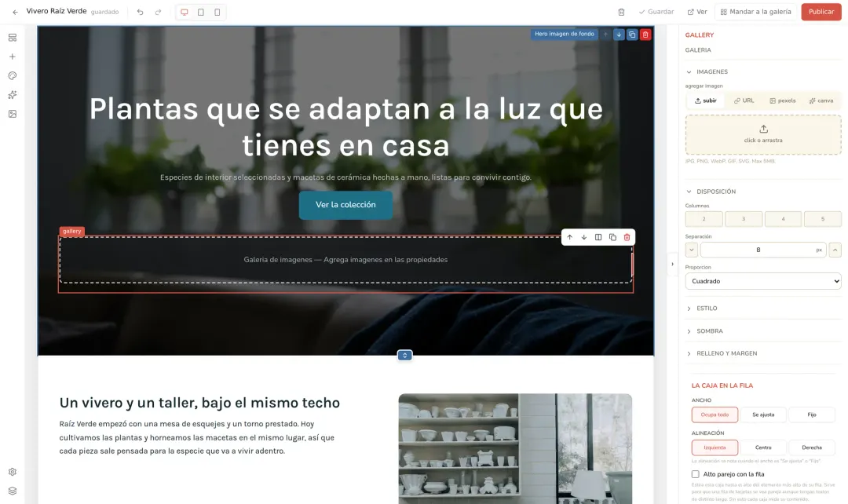This screenshot has height=504, width=848.
Task: Undo the last change
Action: pos(140,12)
